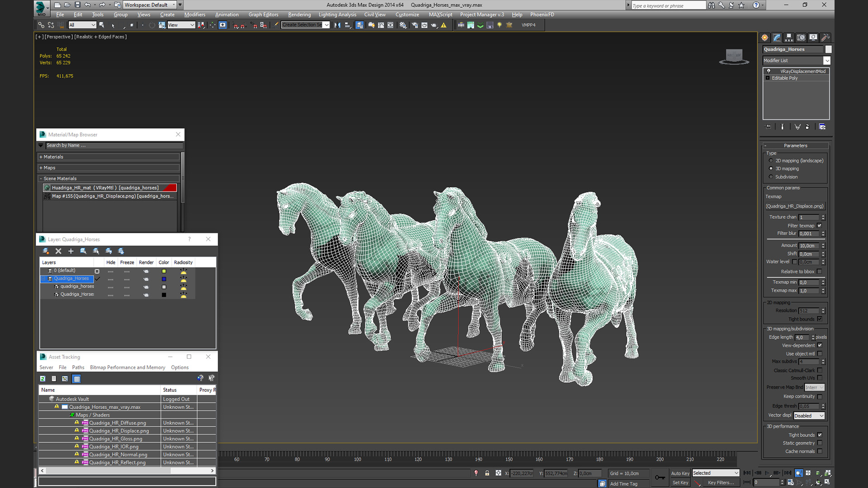Open the Hierarchy command panel tab

[789, 38]
